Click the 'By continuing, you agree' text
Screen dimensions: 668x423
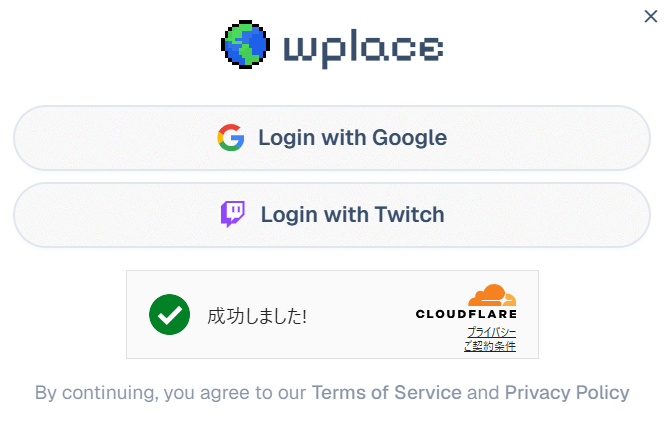coord(170,392)
